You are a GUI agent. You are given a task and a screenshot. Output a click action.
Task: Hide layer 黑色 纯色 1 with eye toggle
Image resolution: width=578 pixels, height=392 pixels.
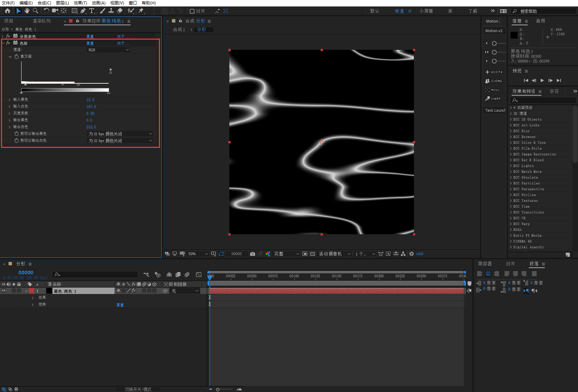coord(4,291)
